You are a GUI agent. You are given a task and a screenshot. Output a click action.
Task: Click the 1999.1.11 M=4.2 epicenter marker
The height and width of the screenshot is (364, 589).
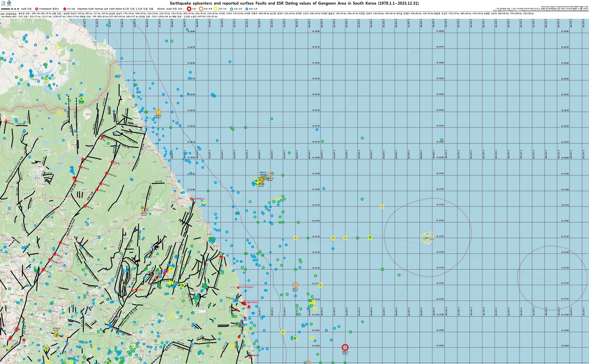tap(158, 112)
